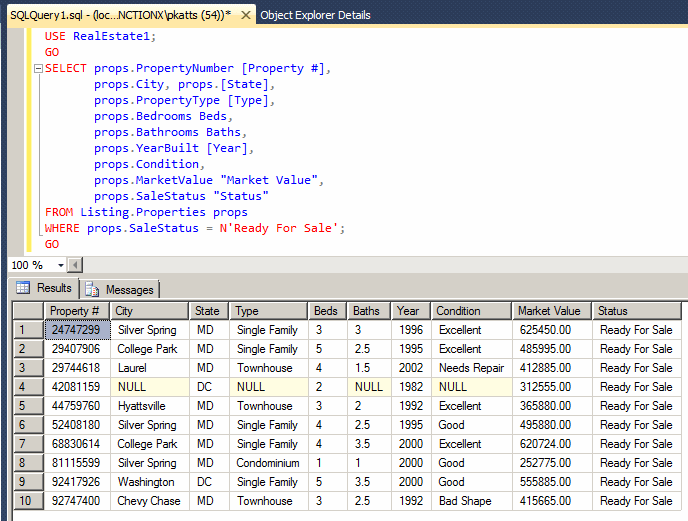Click the WHERE props.SaleStatus code line

pyautogui.click(x=195, y=228)
